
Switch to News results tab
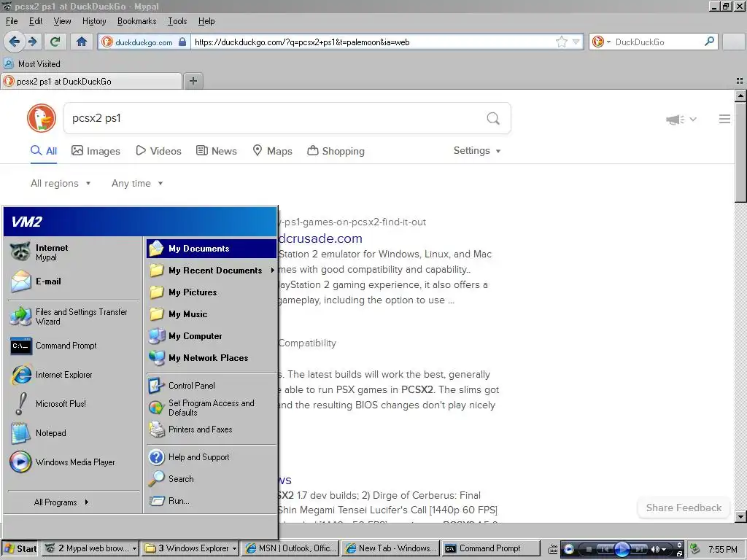(x=216, y=151)
